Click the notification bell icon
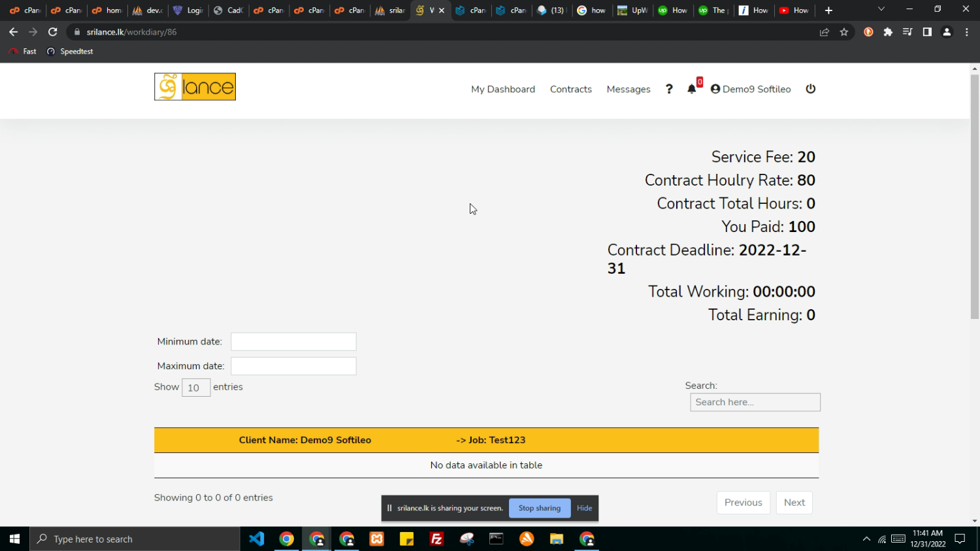This screenshot has width=980, height=551. click(691, 89)
